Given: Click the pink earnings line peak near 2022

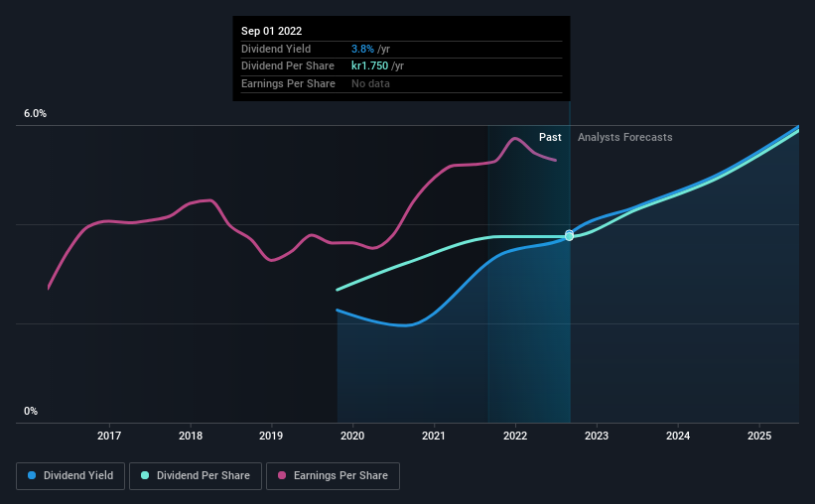Looking at the screenshot, I should [514, 138].
